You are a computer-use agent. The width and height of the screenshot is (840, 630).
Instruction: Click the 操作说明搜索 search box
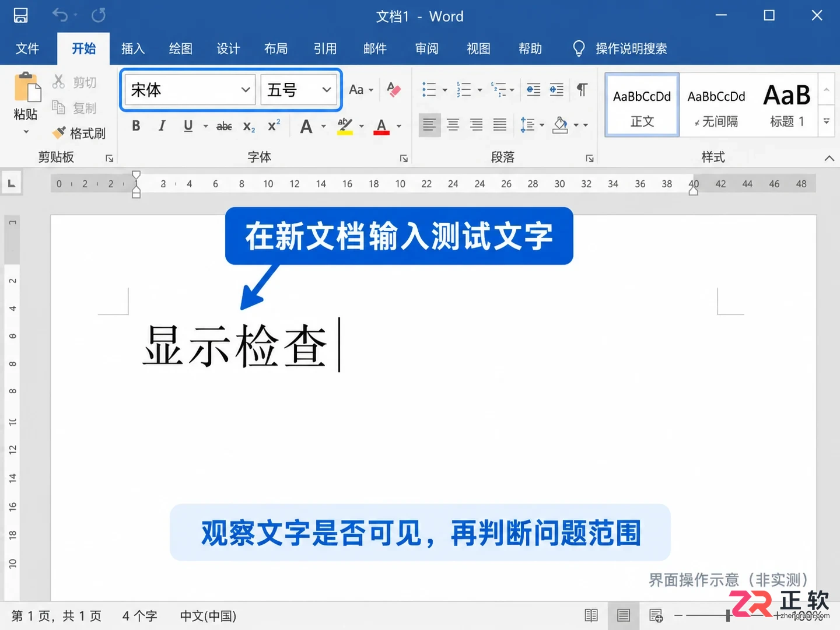tap(631, 48)
